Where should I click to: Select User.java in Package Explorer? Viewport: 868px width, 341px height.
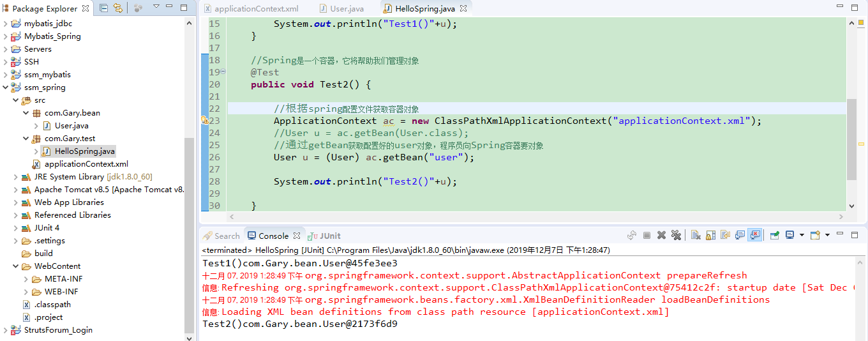click(x=71, y=126)
